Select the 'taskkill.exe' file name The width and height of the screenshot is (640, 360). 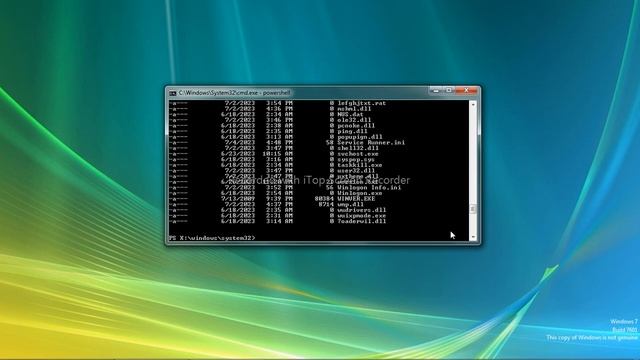click(x=360, y=165)
